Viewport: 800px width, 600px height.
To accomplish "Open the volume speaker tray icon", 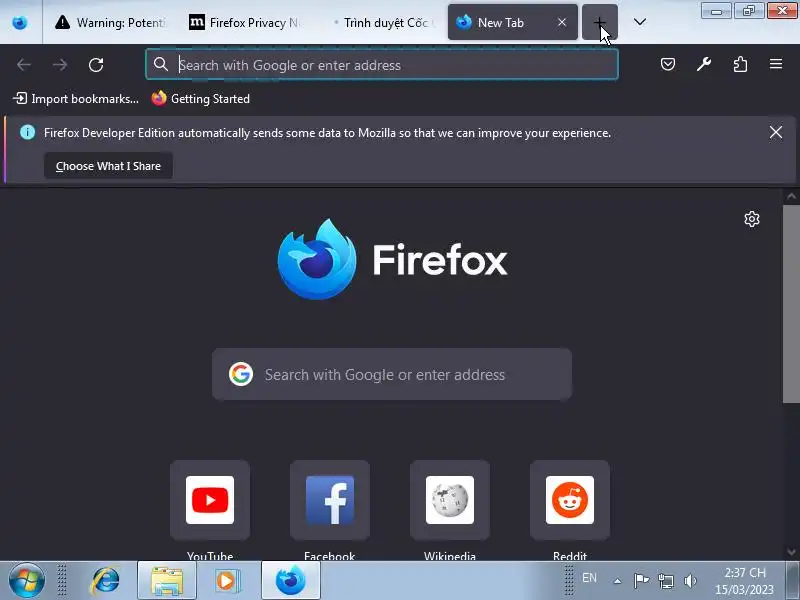I will click(x=690, y=581).
